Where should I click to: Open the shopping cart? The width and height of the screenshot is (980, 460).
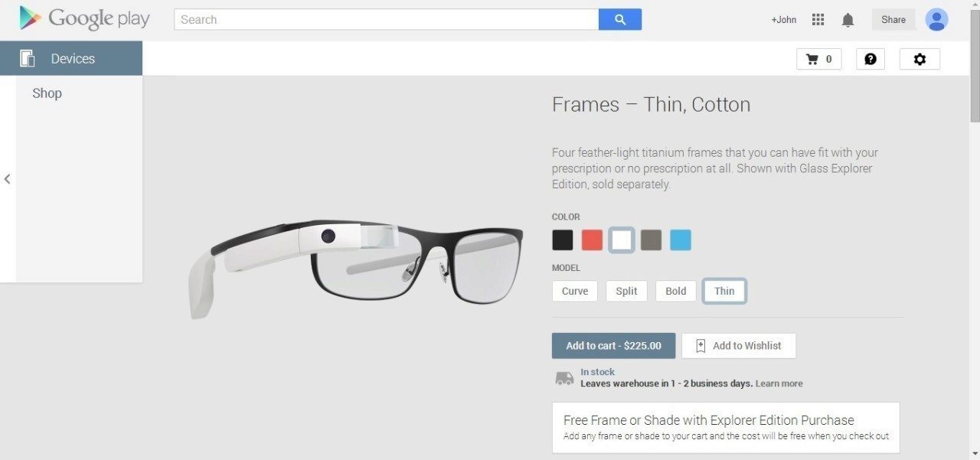(x=819, y=59)
